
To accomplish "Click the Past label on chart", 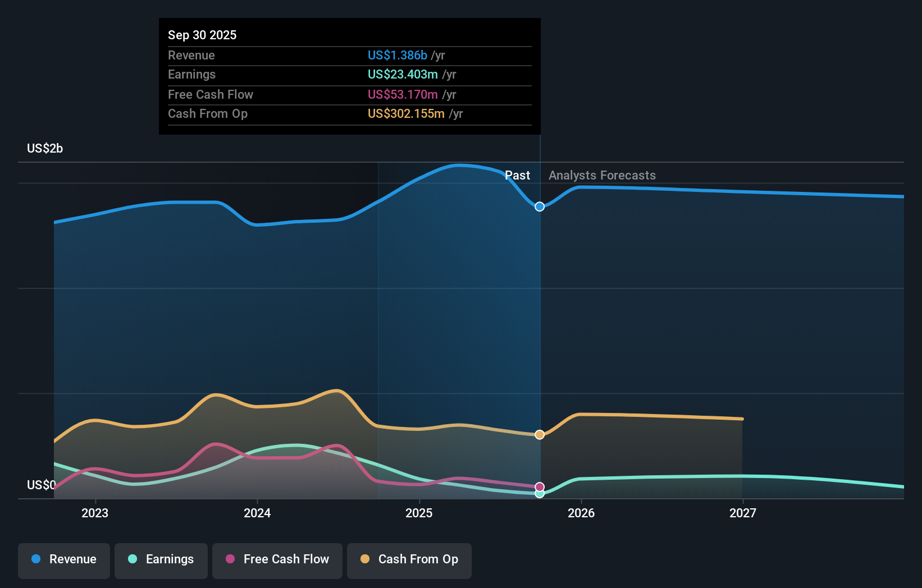I will [x=517, y=175].
